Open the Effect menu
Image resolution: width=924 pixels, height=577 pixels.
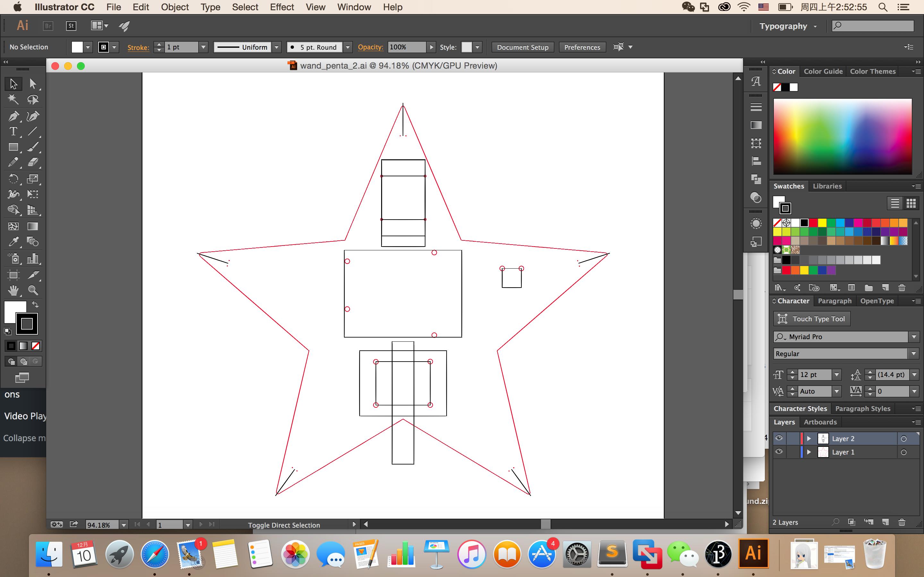(x=282, y=7)
